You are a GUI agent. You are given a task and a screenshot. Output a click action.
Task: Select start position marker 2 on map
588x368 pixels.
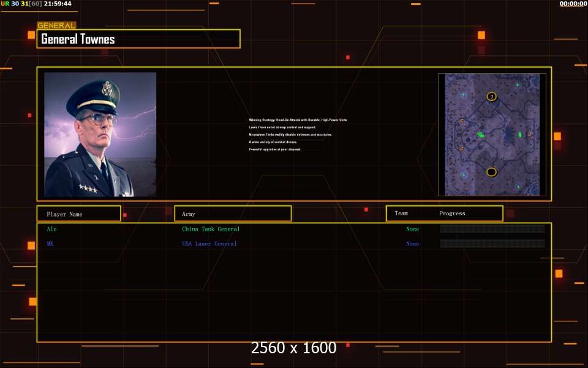click(492, 97)
